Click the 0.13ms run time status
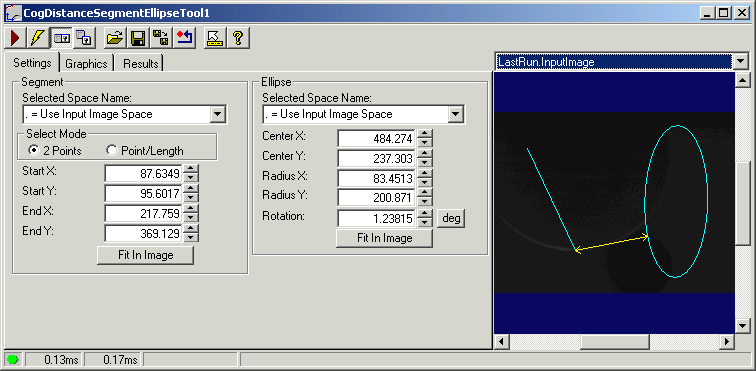The image size is (756, 371). pos(54,359)
